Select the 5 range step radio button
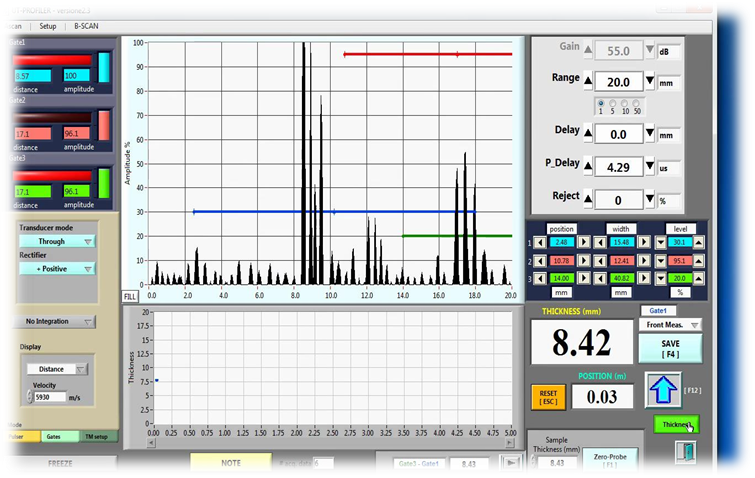The width and height of the screenshot is (755, 478). pos(612,103)
